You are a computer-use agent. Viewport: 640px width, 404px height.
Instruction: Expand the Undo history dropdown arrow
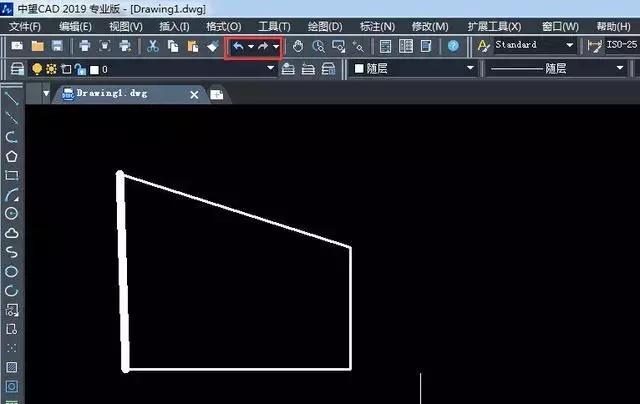[x=251, y=47]
